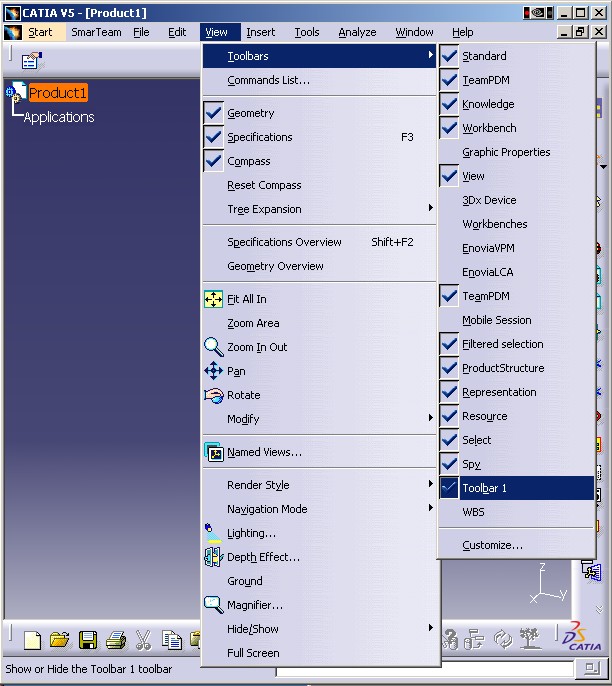Viewport: 612px width, 686px height.
Task: Click the tree icon in bottom toolbar
Action: click(x=530, y=639)
